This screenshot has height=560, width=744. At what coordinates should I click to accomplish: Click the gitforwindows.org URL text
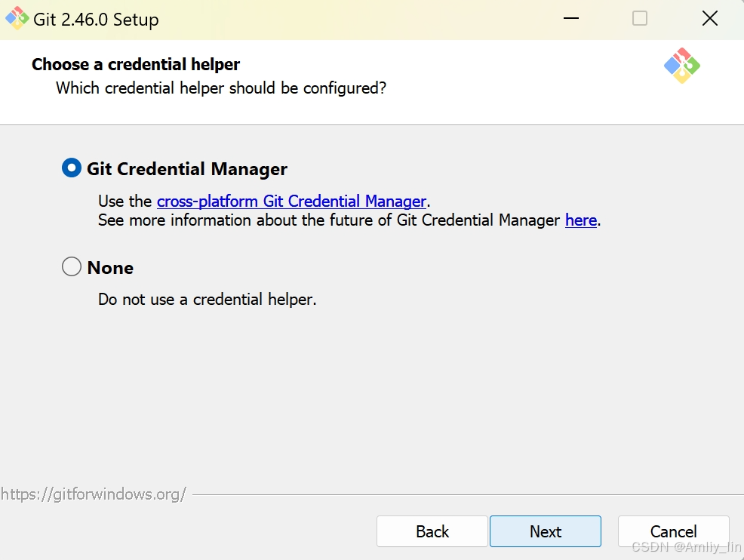94,494
